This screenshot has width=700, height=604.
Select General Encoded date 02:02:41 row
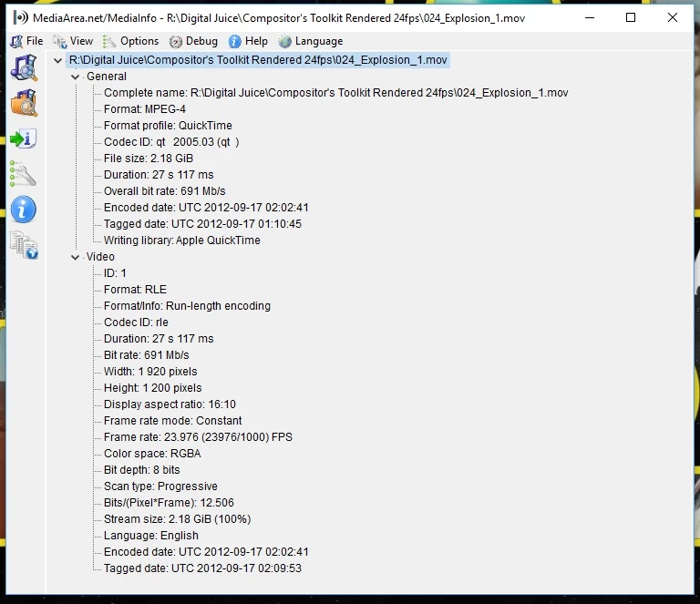click(x=206, y=208)
